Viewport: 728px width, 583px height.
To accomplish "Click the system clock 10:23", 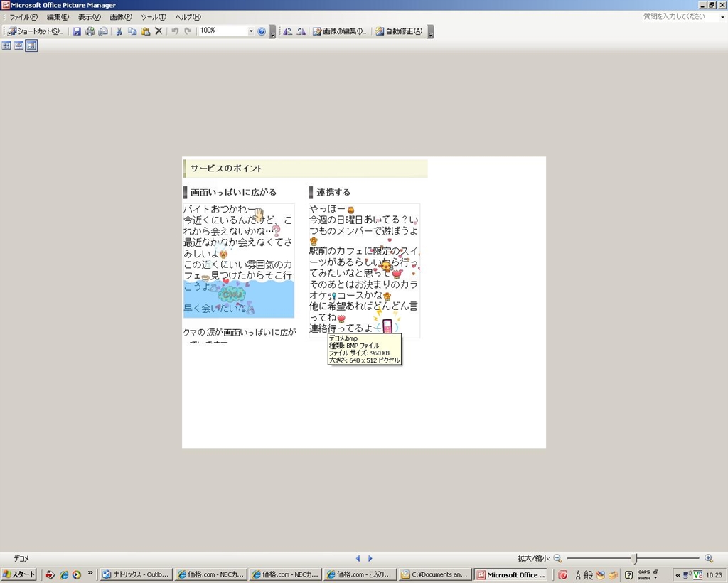I will (x=714, y=575).
